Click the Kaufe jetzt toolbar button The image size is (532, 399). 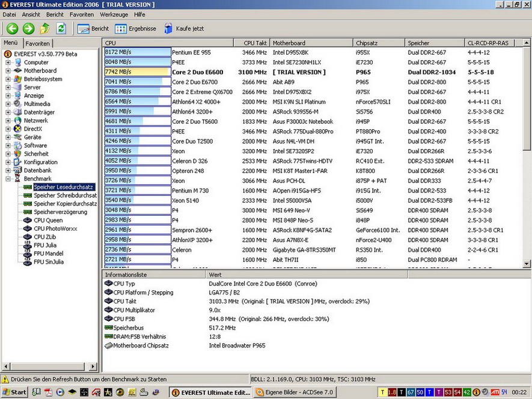coord(183,28)
